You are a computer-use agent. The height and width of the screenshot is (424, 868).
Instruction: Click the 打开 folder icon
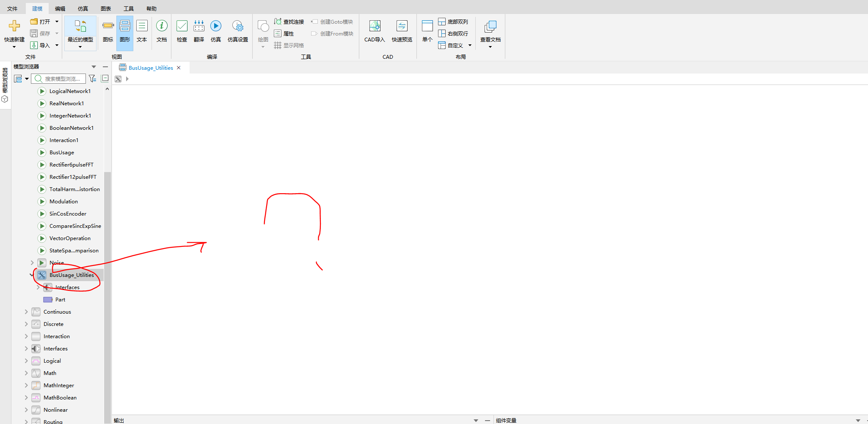[34, 22]
